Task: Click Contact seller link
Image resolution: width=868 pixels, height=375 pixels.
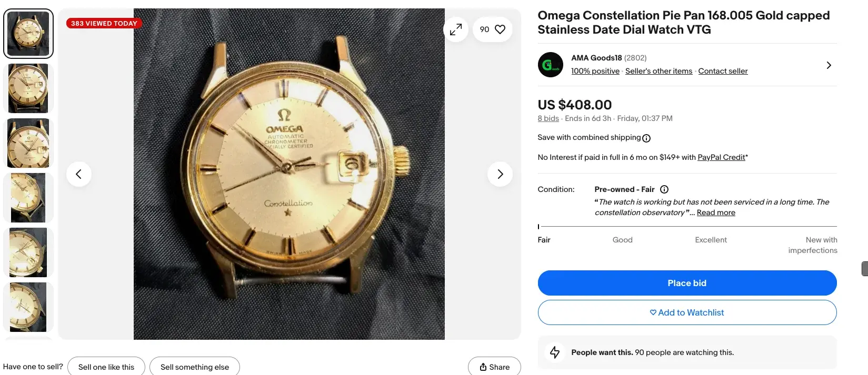Action: 723,71
